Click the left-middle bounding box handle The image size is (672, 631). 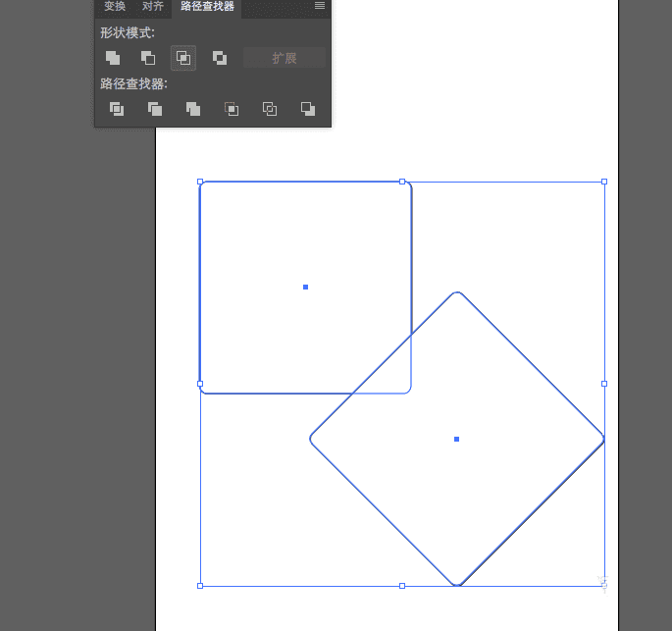pos(200,384)
